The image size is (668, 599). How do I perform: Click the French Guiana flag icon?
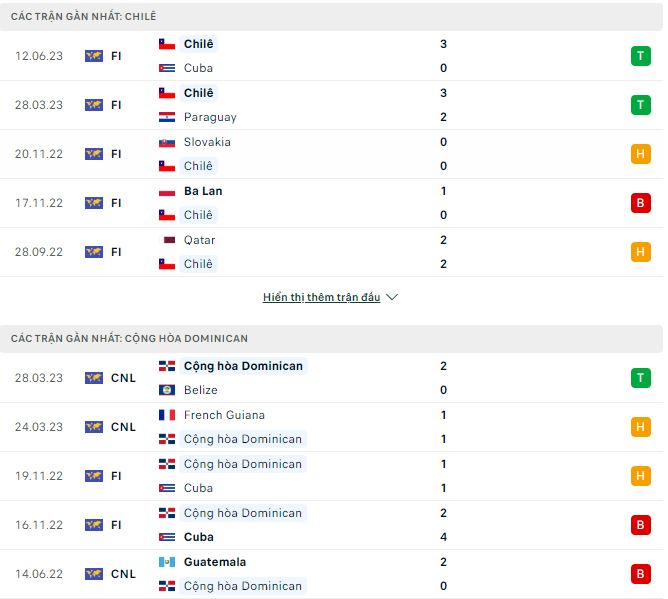[x=168, y=415]
